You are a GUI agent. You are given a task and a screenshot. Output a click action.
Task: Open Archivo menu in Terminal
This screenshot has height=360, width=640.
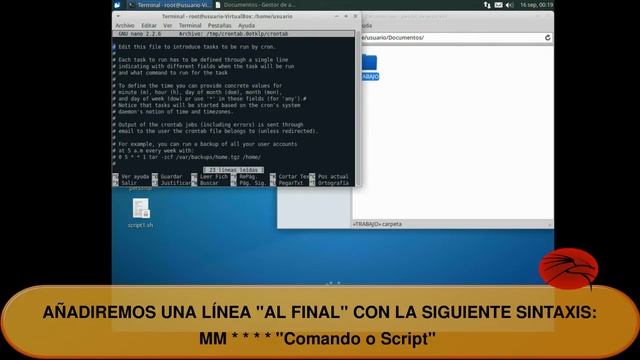[125, 25]
